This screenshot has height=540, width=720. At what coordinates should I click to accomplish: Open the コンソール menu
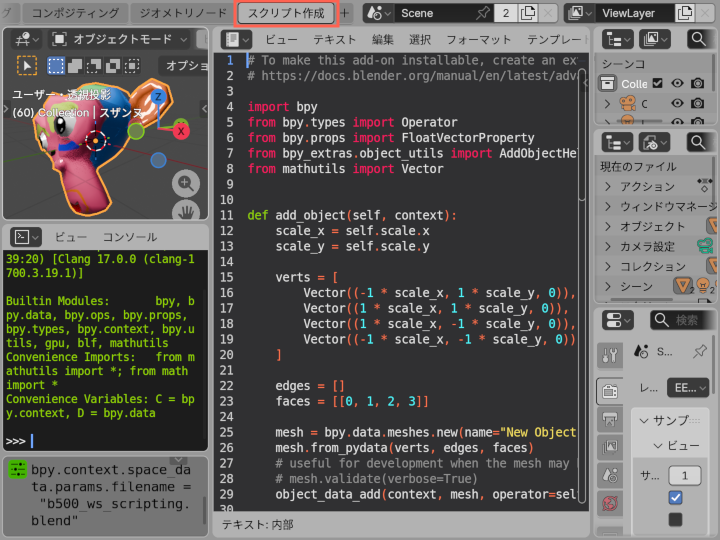[x=130, y=237]
